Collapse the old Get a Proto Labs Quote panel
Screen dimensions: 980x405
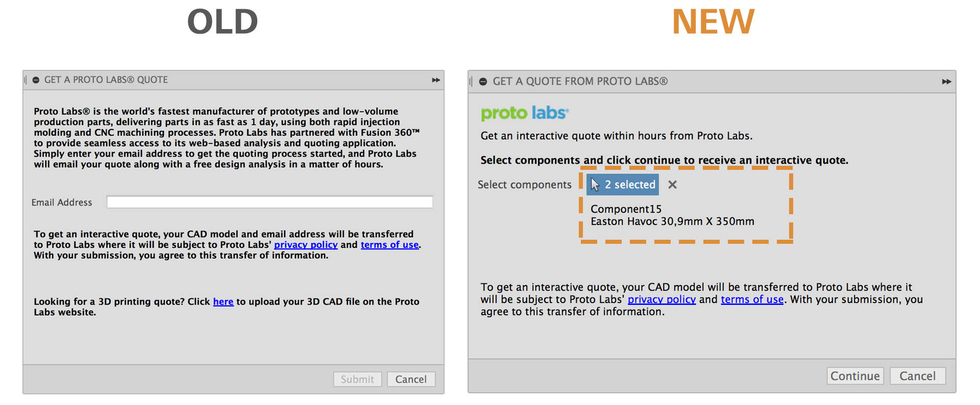coord(36,80)
